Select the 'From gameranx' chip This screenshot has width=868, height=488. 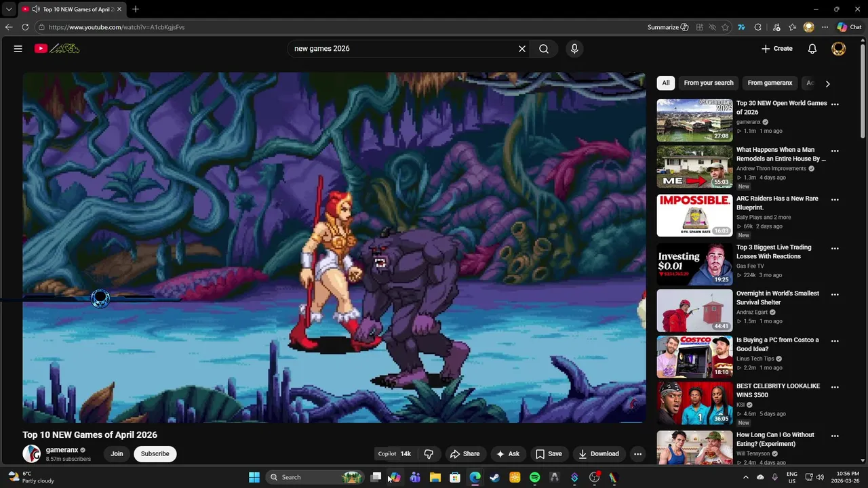click(770, 83)
